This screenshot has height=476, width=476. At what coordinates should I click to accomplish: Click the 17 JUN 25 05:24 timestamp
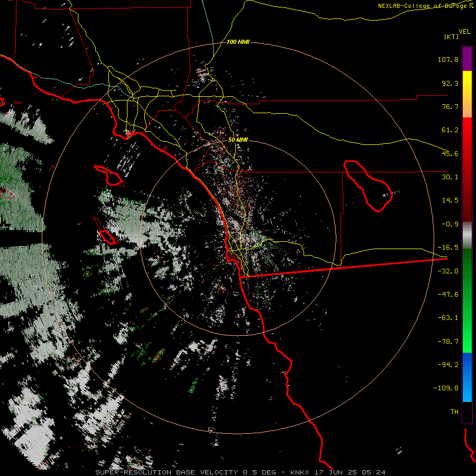349,472
